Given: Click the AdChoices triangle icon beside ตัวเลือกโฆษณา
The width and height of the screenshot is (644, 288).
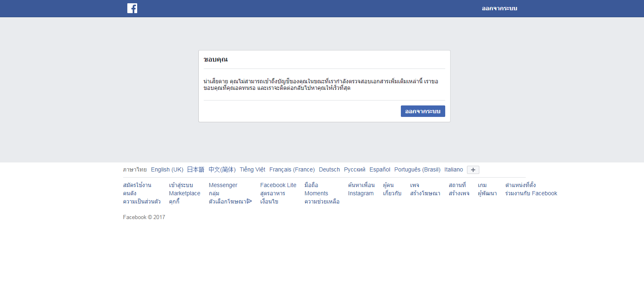Looking at the screenshot, I should click(249, 201).
